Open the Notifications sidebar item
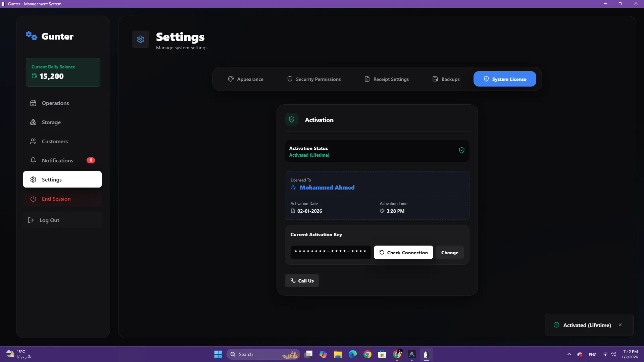 tap(62, 160)
